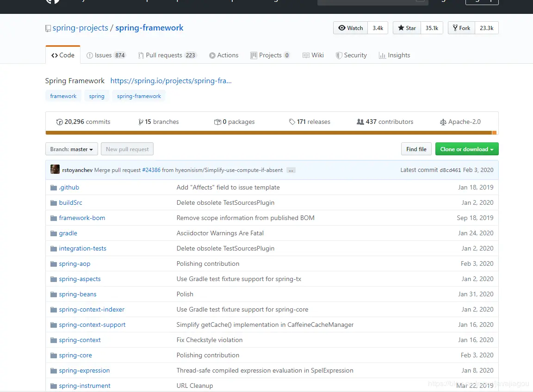
Task: Click the integration-tests folder icon
Action: 53,249
